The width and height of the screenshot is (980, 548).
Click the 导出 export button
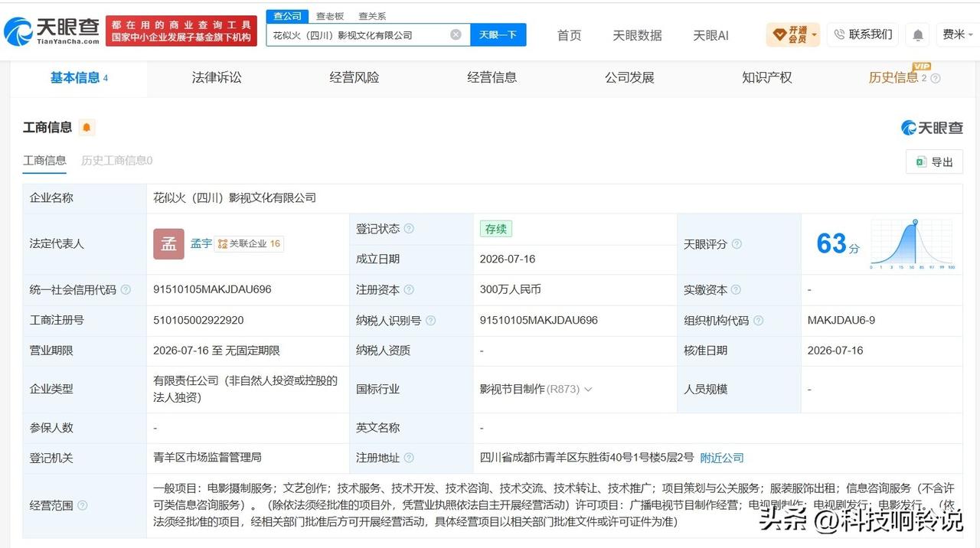coord(934,161)
